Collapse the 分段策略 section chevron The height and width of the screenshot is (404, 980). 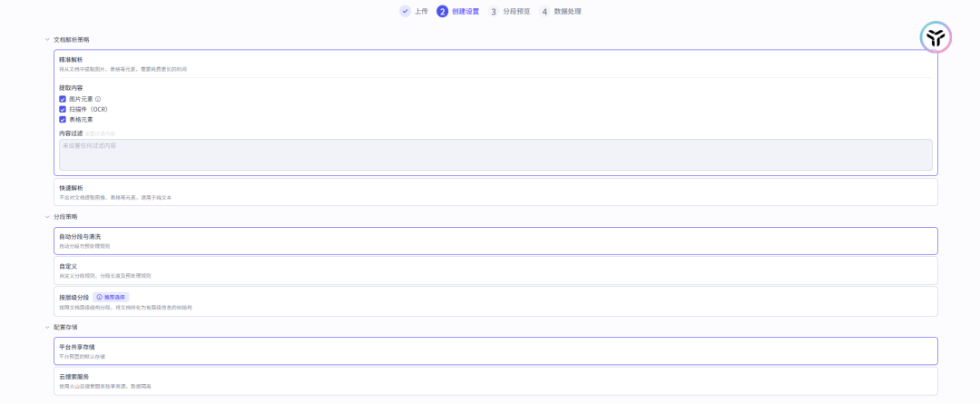(47, 216)
